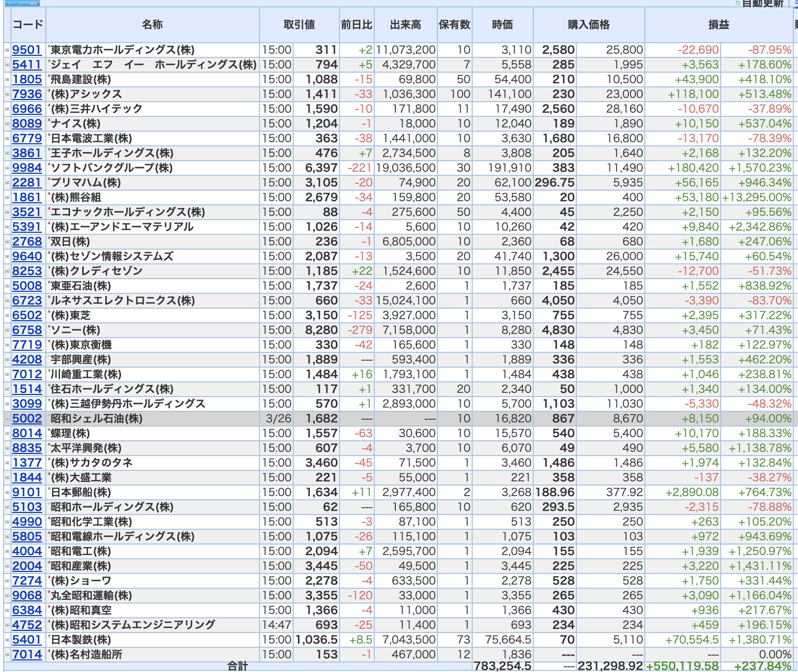Click the green auto-refresh icon beside 自動更新
Viewport: 798px width, 672px height.
pos(737,3)
